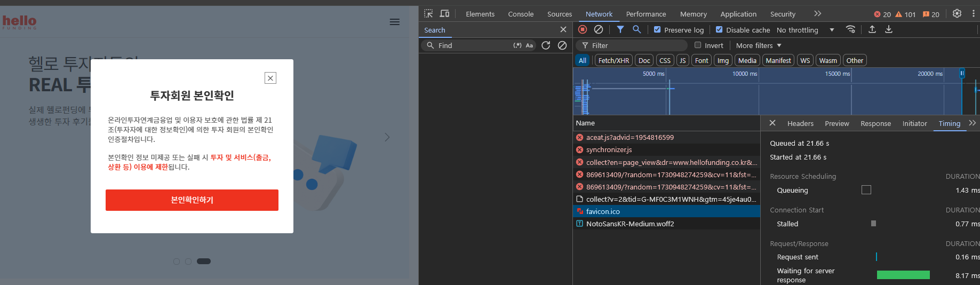Viewport: 980px width, 285px height.
Task: Open the No throttling dropdown
Action: click(806, 30)
